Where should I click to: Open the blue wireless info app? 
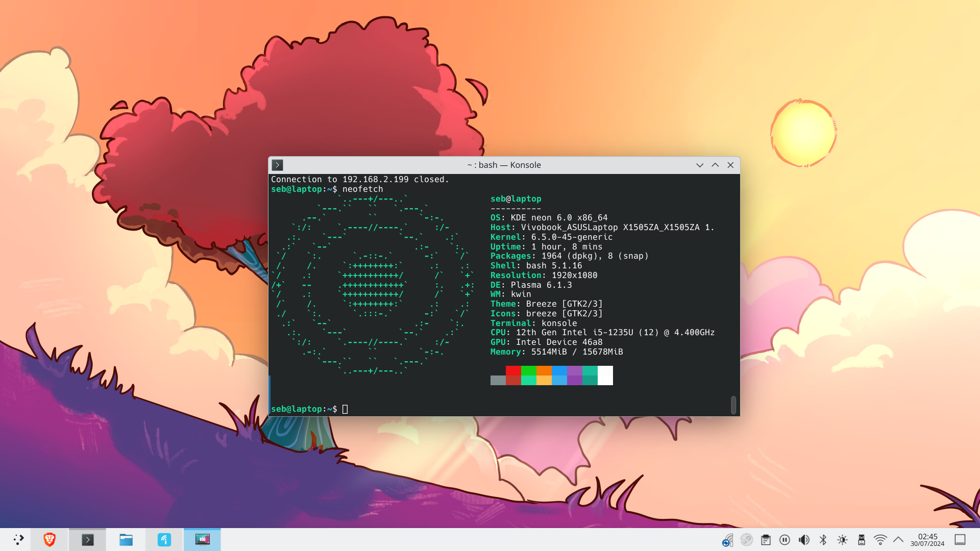point(164,540)
